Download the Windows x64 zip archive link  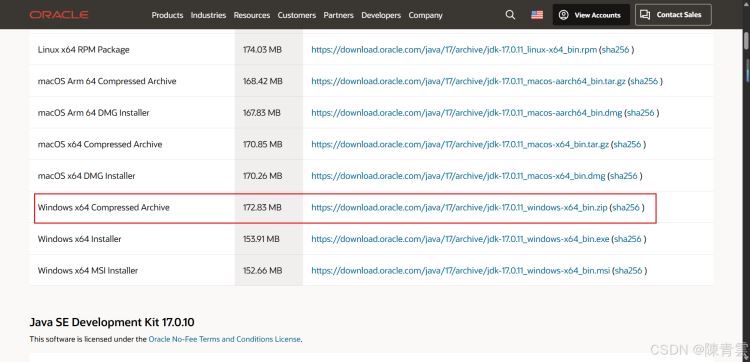coord(459,208)
